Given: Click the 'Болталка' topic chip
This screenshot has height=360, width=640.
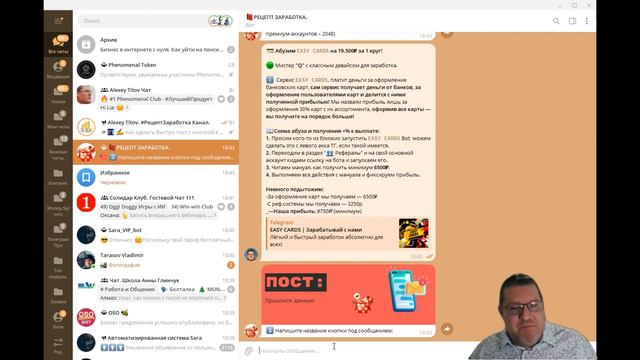Looking at the screenshot, I should tap(178, 289).
